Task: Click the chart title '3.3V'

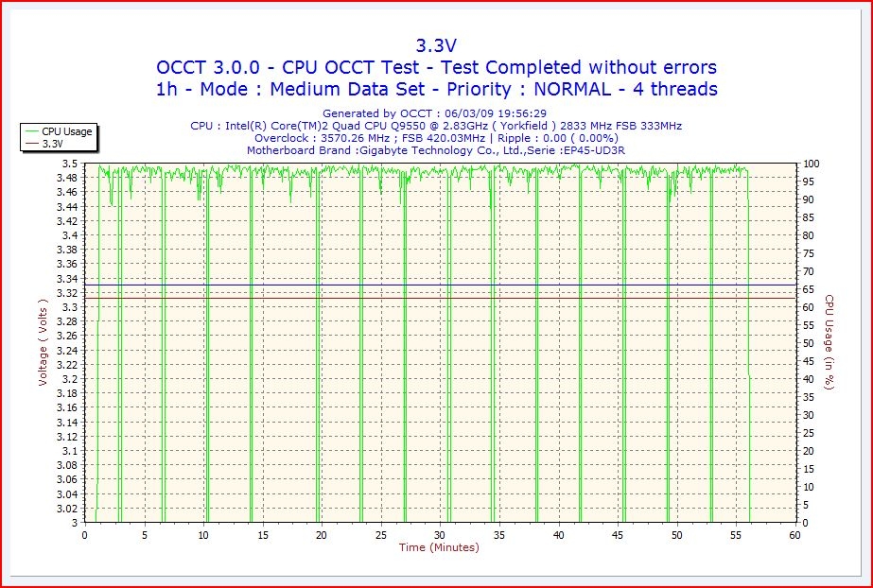Action: pos(436,45)
